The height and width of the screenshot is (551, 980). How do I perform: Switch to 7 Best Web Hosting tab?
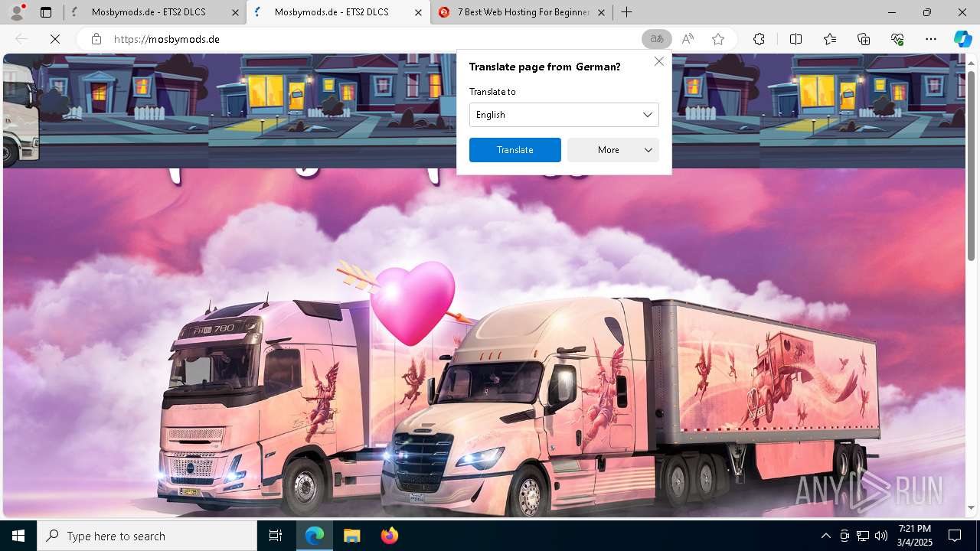coord(521,12)
